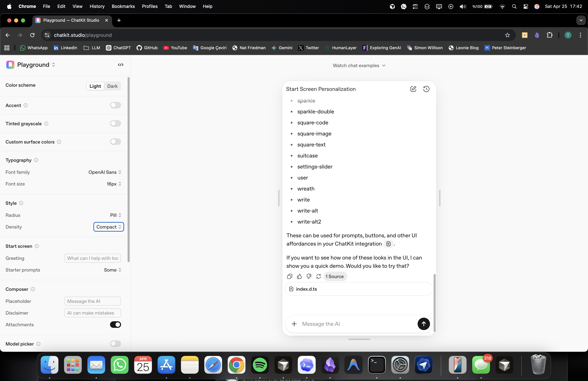Click the thumbs down feedback icon
588x381 pixels.
pos(309,276)
